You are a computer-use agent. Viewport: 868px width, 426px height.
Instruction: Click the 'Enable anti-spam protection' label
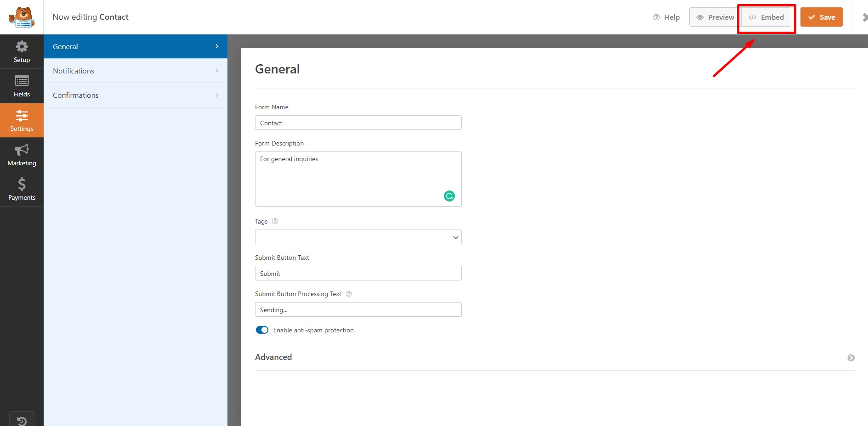tap(313, 330)
